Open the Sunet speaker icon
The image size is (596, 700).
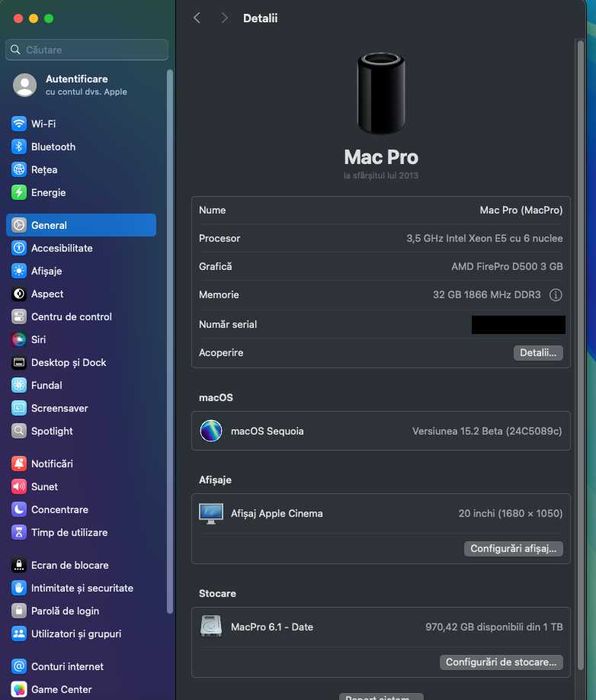[19, 487]
